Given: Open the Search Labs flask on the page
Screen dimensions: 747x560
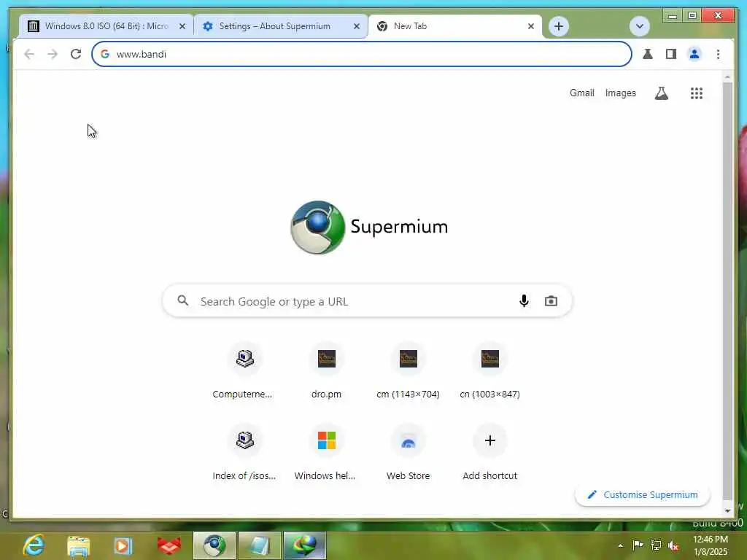Looking at the screenshot, I should point(661,93).
